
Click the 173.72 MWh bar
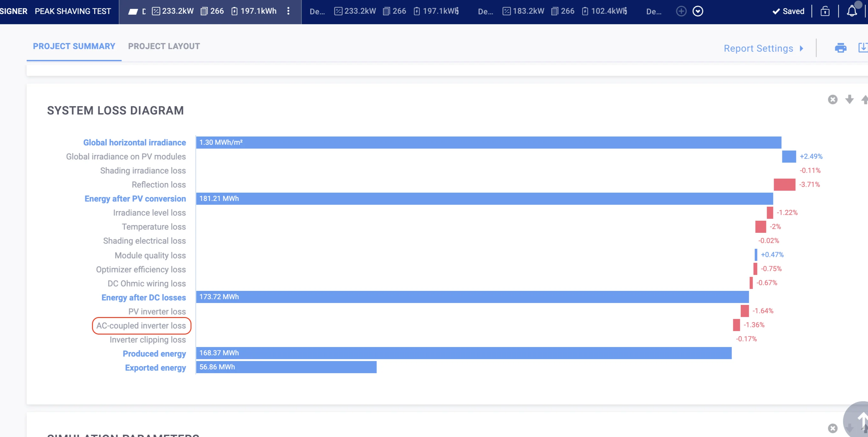tap(472, 297)
